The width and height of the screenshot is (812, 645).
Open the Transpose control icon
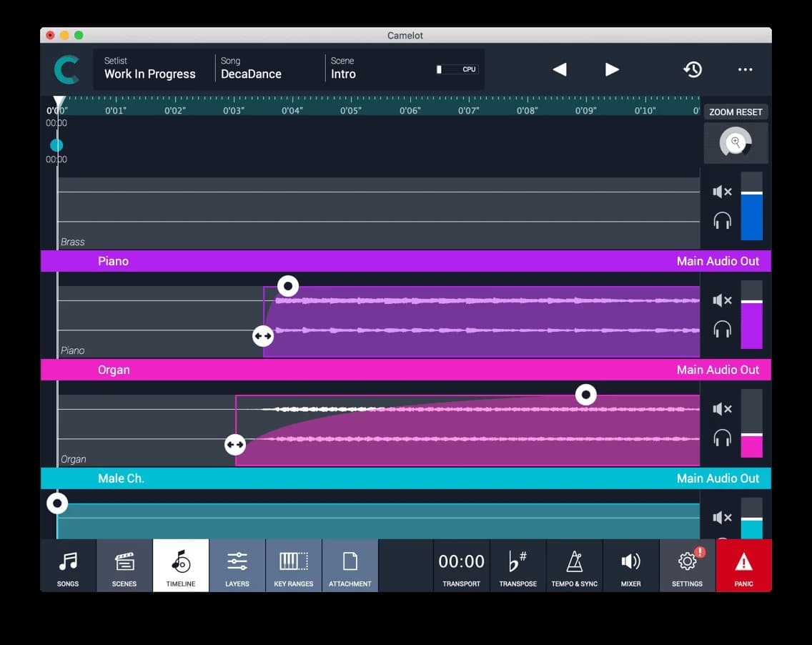(518, 565)
